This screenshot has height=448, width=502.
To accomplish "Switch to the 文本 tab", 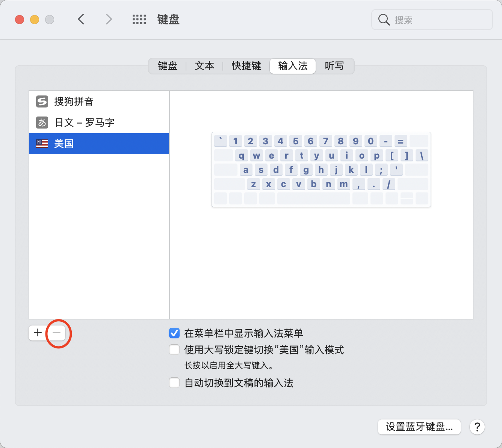I will click(x=204, y=66).
